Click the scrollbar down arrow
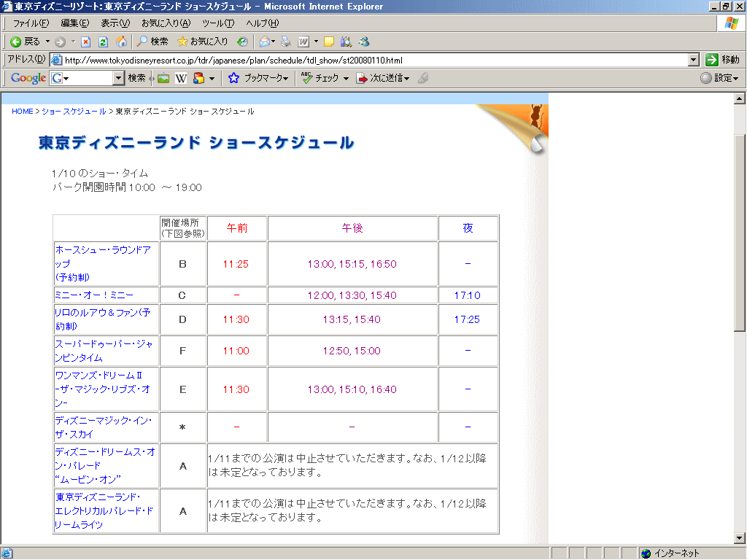 [740, 539]
